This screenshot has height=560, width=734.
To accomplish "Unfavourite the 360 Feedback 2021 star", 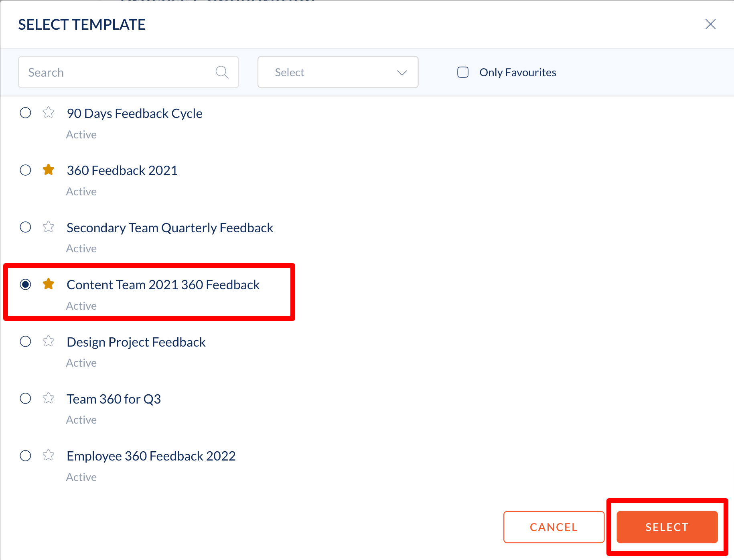I will tap(49, 170).
